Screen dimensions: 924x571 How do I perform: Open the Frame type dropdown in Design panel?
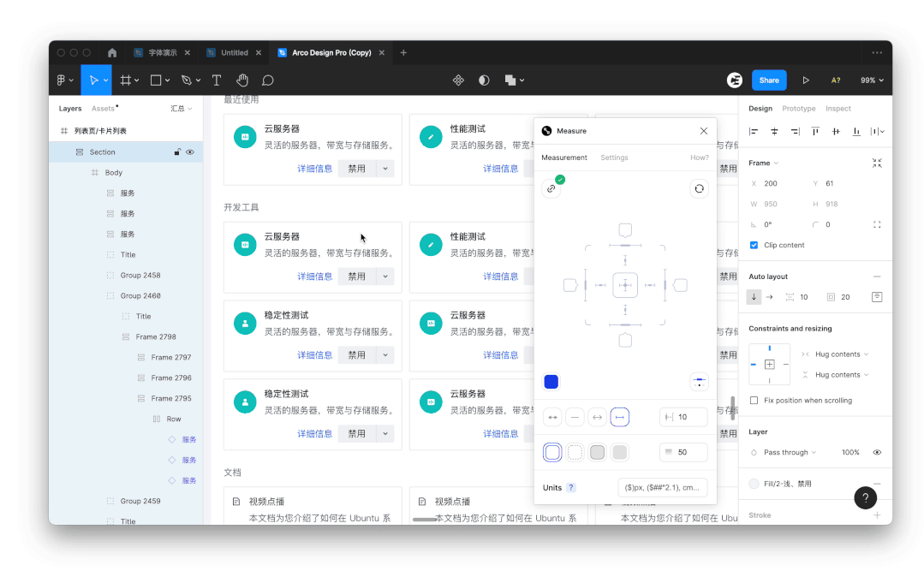point(763,163)
